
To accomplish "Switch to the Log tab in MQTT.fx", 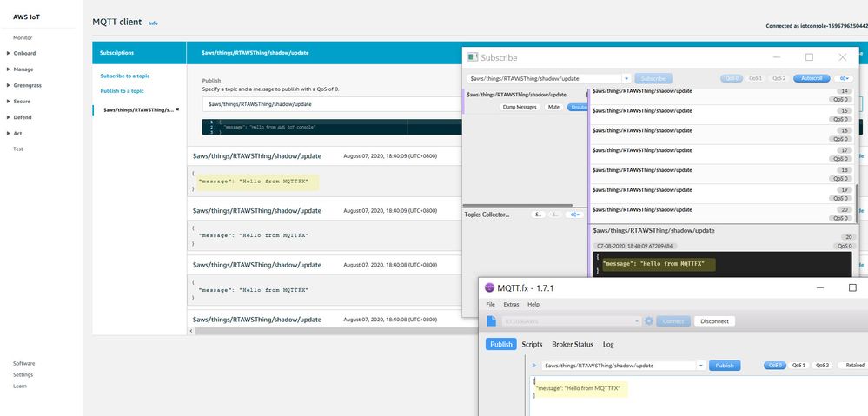I will 608,344.
